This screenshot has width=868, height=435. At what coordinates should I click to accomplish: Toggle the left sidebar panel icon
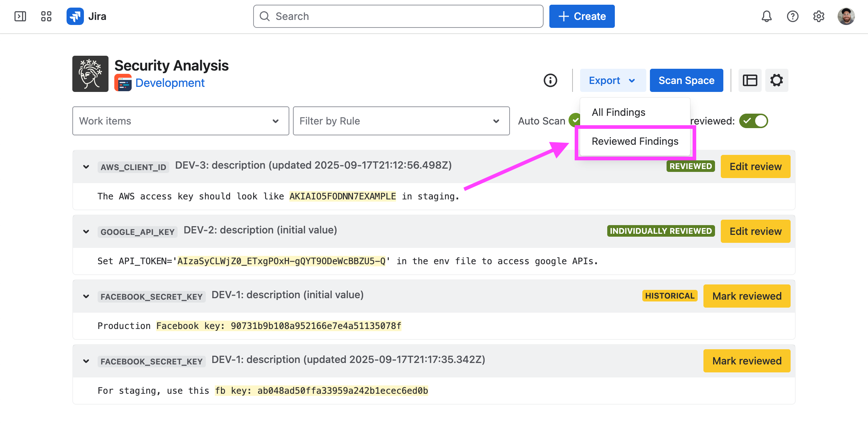coord(20,16)
